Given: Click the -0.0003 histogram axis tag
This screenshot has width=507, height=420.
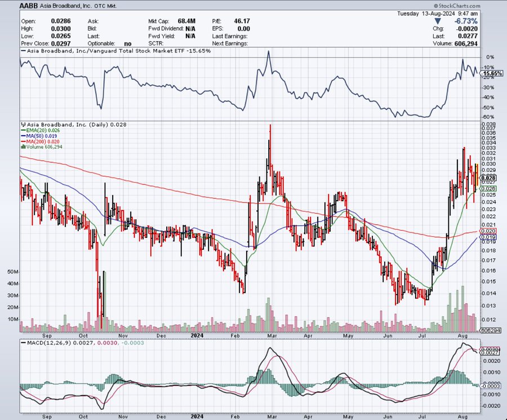Looking at the screenshot, I should pyautogui.click(x=491, y=386).
